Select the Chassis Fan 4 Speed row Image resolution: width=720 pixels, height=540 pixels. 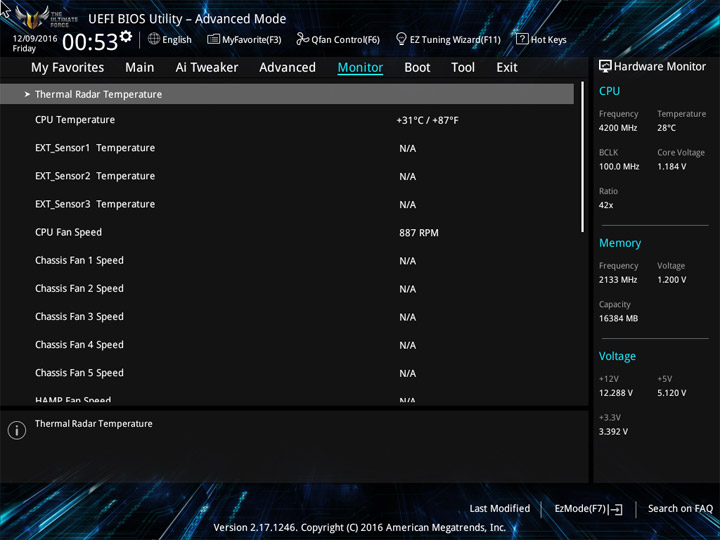click(287, 345)
